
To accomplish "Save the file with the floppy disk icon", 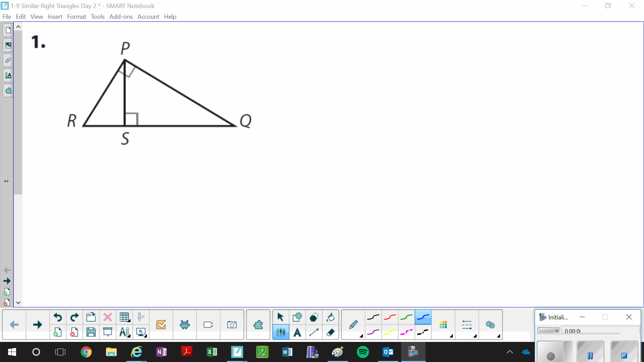I will coord(91,332).
